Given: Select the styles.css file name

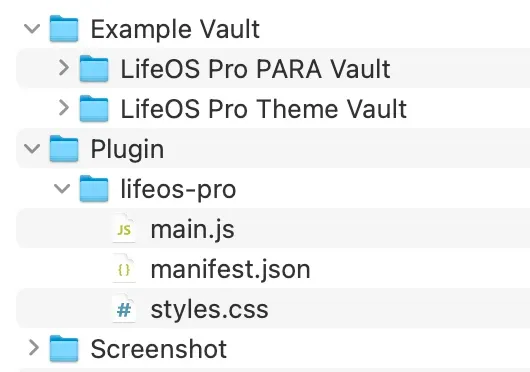Looking at the screenshot, I should pos(209,309).
